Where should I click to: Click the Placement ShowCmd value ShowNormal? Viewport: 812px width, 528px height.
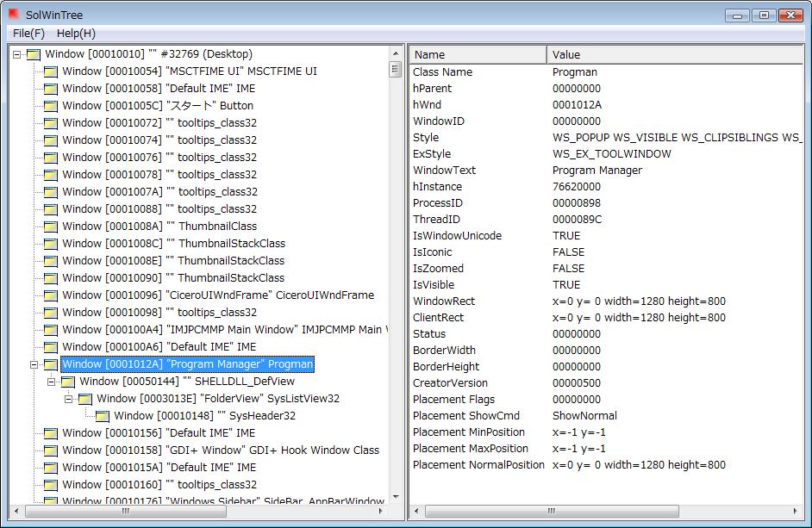click(x=584, y=416)
